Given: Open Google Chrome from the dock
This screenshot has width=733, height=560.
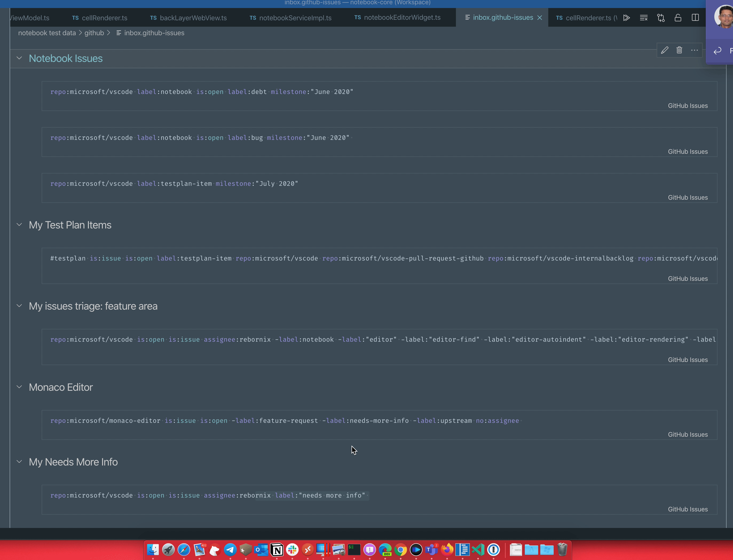Looking at the screenshot, I should pyautogui.click(x=400, y=550).
